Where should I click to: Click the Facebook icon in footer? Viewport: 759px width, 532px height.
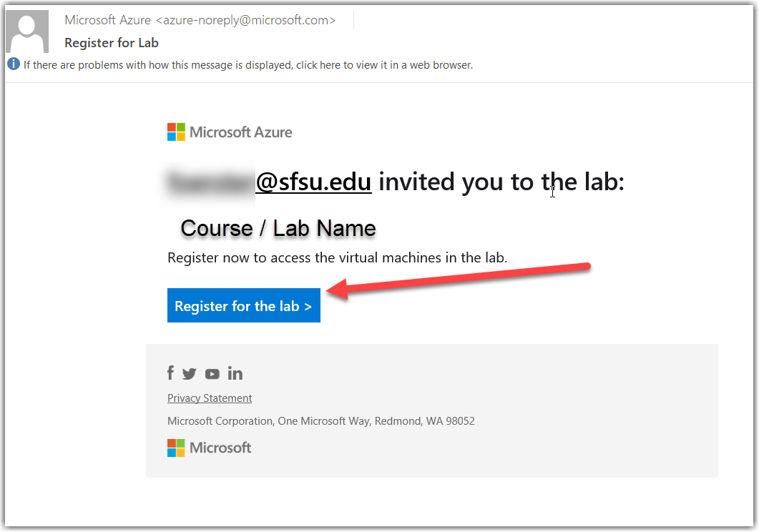click(171, 373)
